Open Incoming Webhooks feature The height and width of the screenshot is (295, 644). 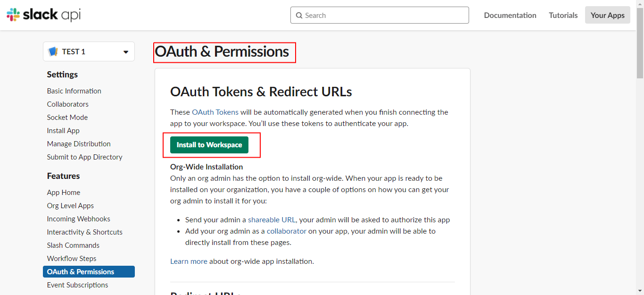(x=79, y=219)
